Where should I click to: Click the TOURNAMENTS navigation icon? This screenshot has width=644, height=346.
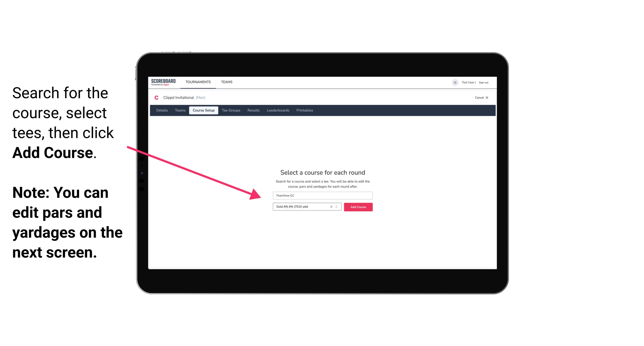click(x=198, y=82)
